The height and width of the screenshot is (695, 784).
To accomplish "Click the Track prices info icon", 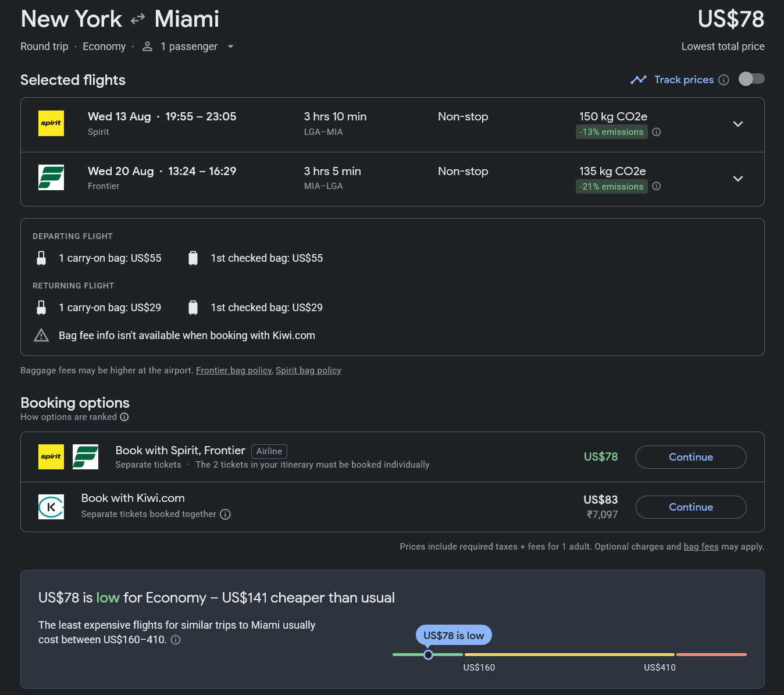I will 724,80.
